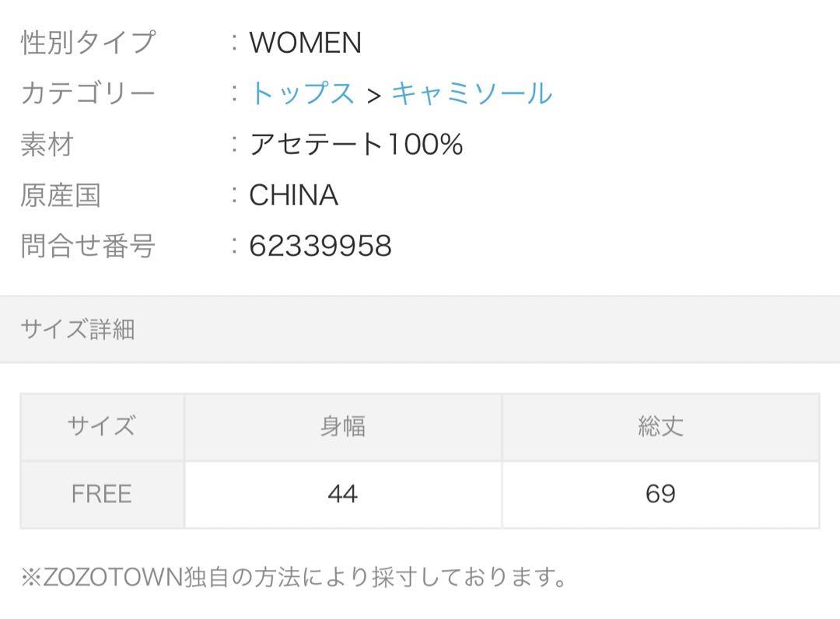Click the CHINA country of origin text
Image resolution: width=840 pixels, height=619 pixels.
point(293,195)
